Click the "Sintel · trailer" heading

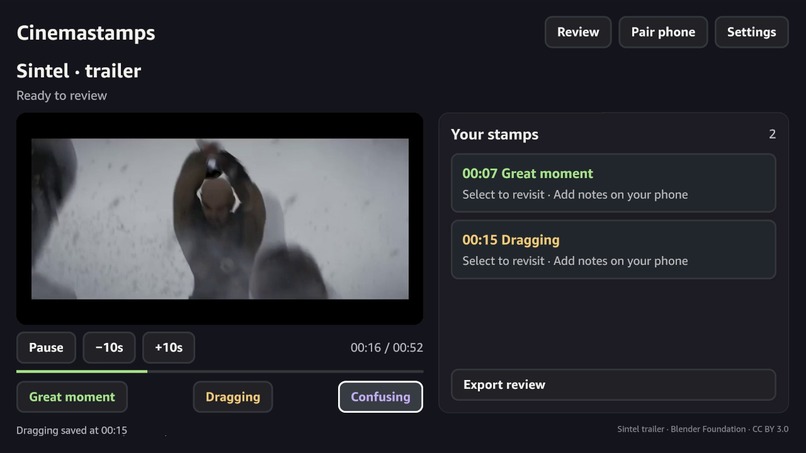[x=79, y=71]
